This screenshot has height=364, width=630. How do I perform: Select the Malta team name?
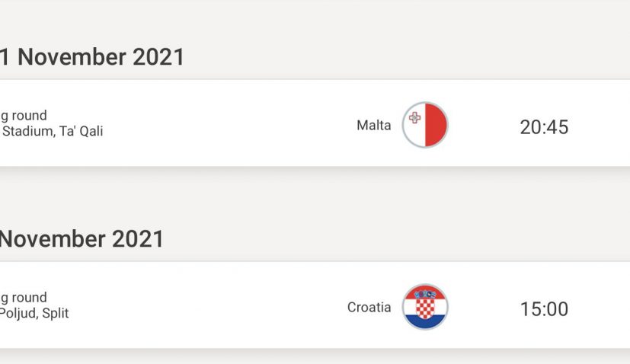(x=373, y=126)
